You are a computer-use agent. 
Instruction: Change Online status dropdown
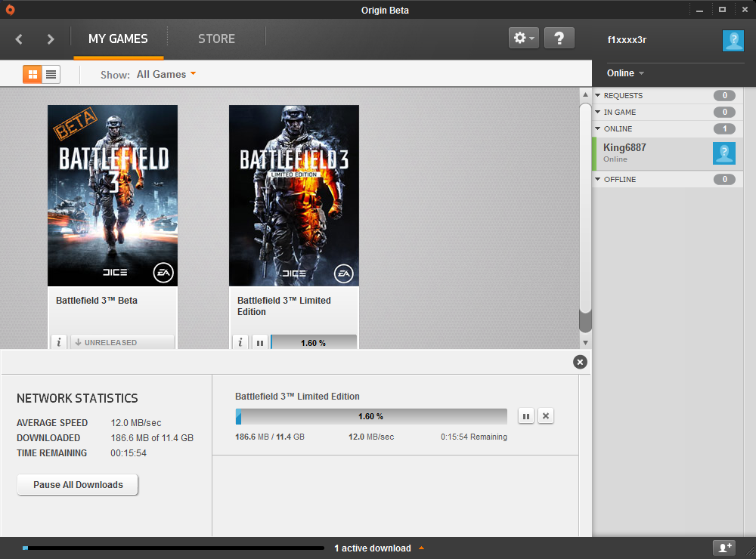[x=625, y=73]
